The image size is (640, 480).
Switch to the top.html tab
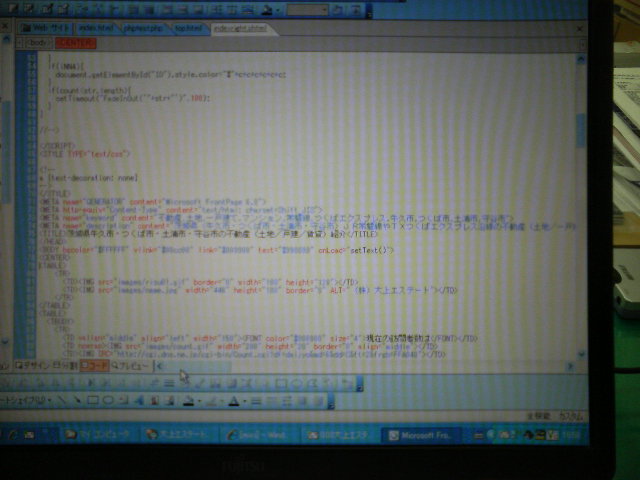[x=189, y=28]
